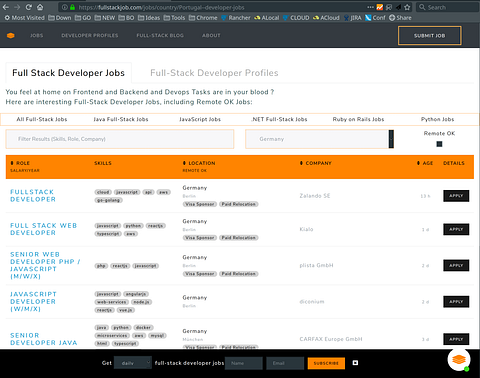This screenshot has width=480, height=378.
Task: Switch to Full-Stack Developer Profiles tab
Action: (214, 73)
